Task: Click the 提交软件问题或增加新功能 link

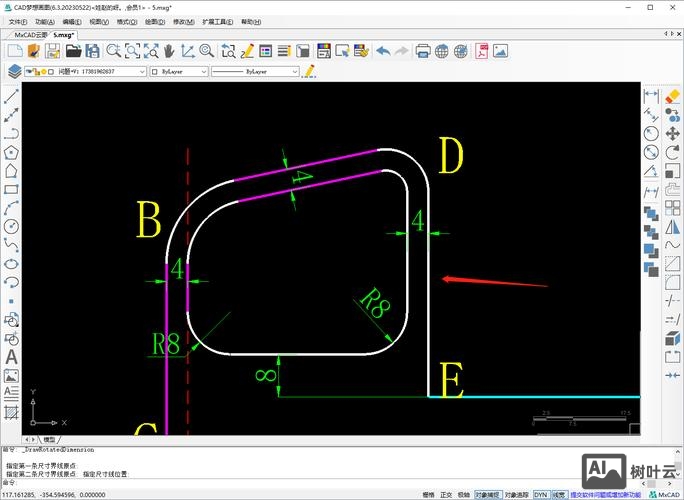Action: [x=605, y=494]
